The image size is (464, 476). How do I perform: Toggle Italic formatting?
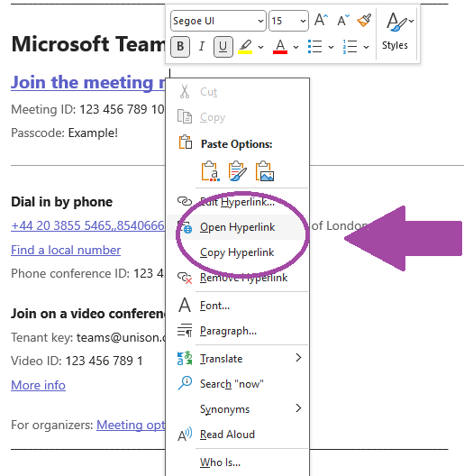click(202, 47)
